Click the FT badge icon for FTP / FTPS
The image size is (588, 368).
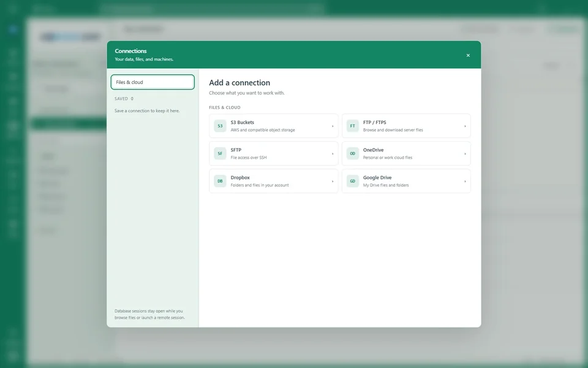353,126
